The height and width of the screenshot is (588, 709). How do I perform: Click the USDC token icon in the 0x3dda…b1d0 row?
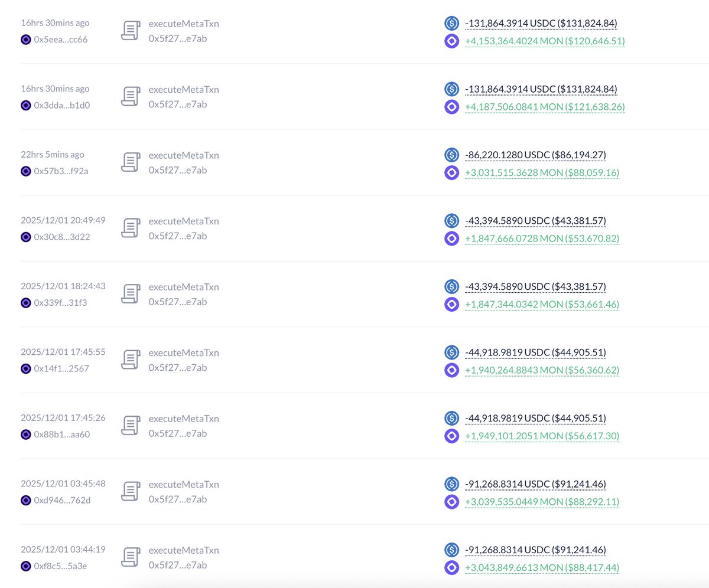(451, 89)
